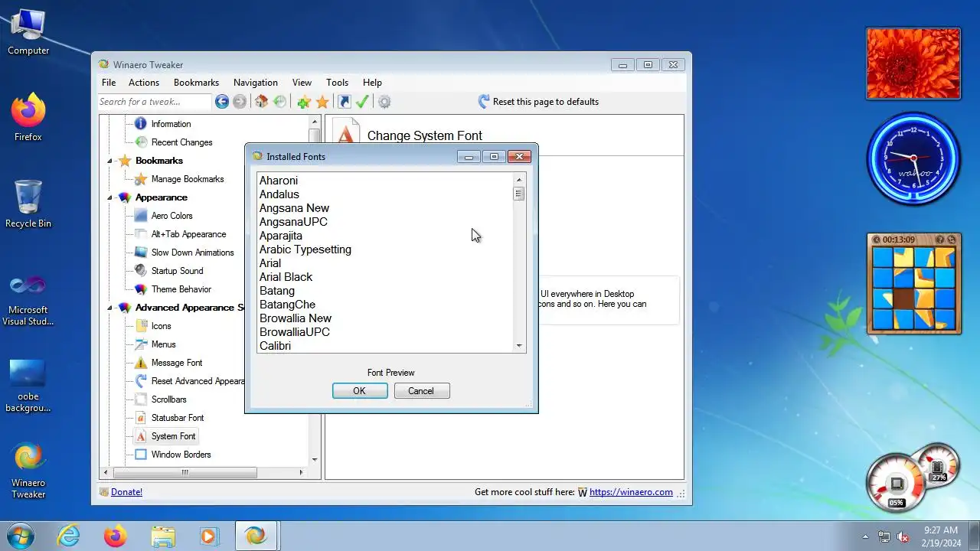
Task: Open the Navigation menu
Action: [256, 83]
